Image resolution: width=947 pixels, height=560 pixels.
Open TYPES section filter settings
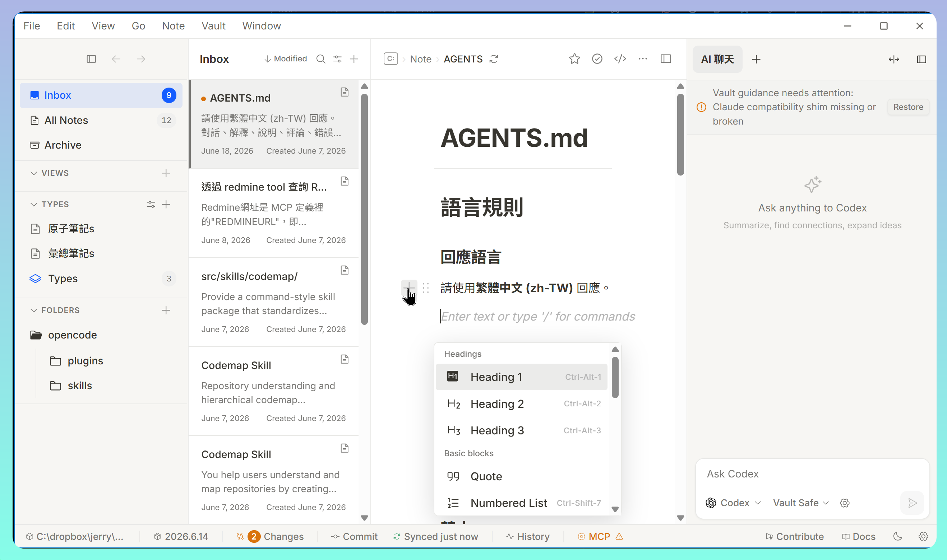pyautogui.click(x=151, y=205)
